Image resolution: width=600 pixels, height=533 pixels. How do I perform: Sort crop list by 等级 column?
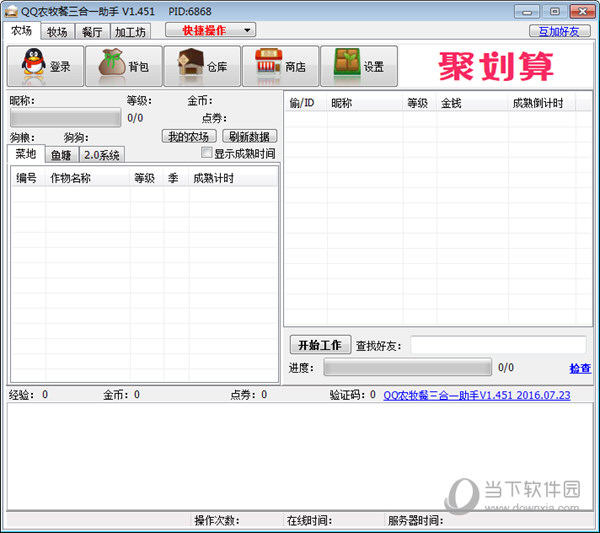pos(147,178)
